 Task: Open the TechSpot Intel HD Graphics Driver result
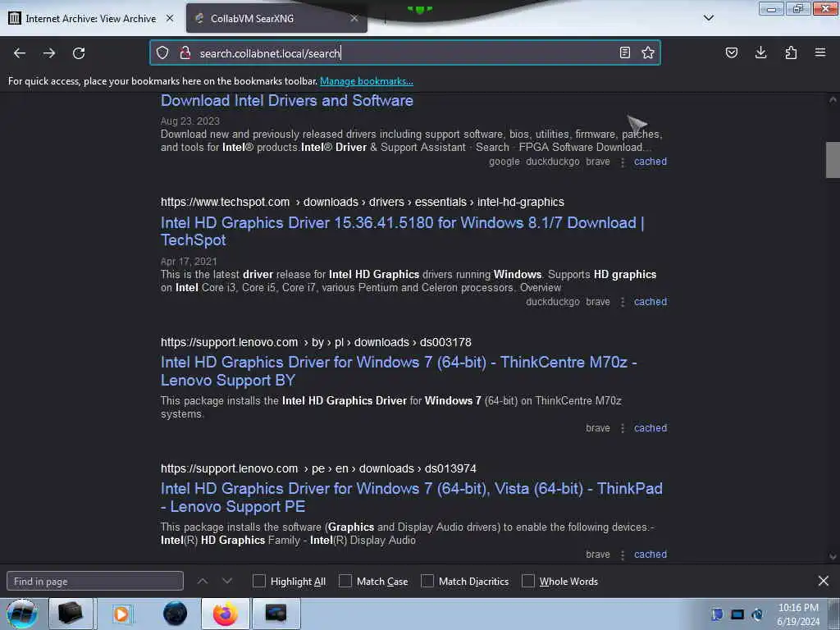(402, 231)
